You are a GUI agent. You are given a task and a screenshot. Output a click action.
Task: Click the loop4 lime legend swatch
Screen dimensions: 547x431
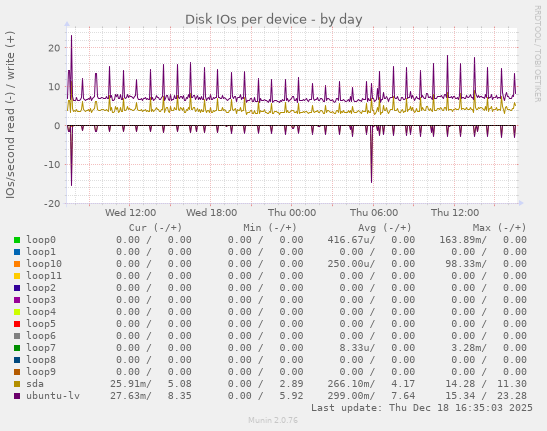click(x=17, y=312)
